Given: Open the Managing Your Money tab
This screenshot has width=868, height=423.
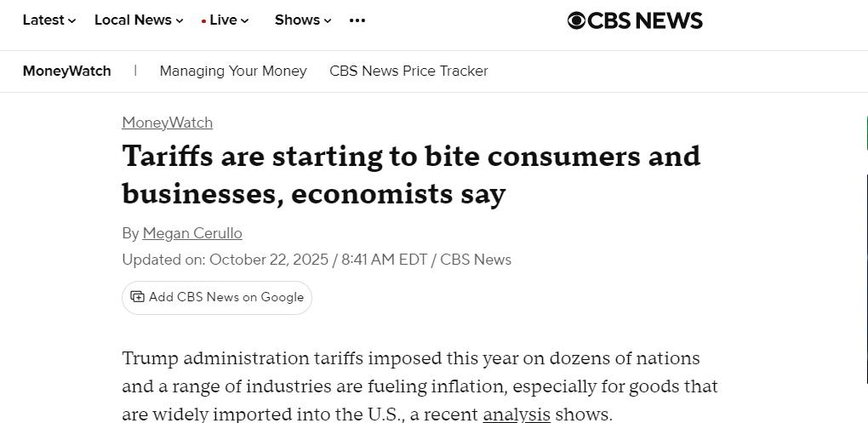Looking at the screenshot, I should (232, 71).
